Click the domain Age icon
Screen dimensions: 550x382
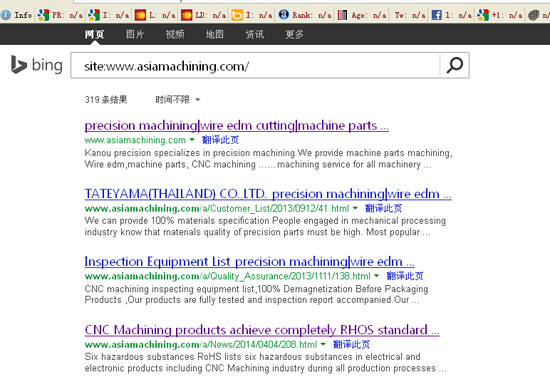coord(342,15)
